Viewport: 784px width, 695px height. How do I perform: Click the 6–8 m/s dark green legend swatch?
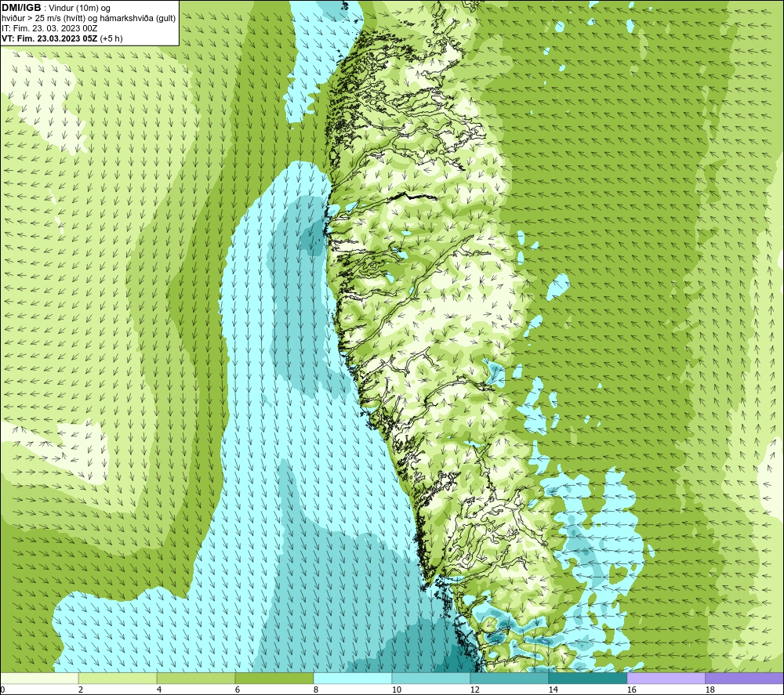(x=274, y=679)
